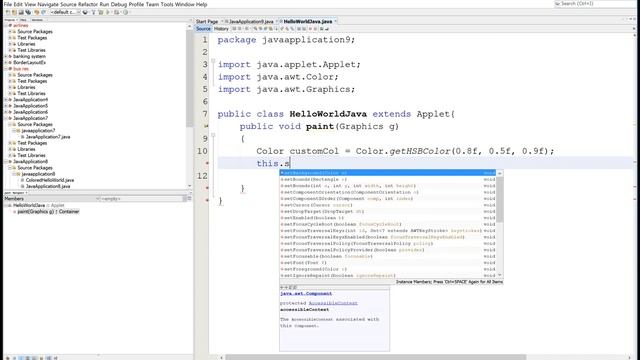Click the override marker on line 8
The width and height of the screenshot is (640, 360).
pyautogui.click(x=206, y=126)
